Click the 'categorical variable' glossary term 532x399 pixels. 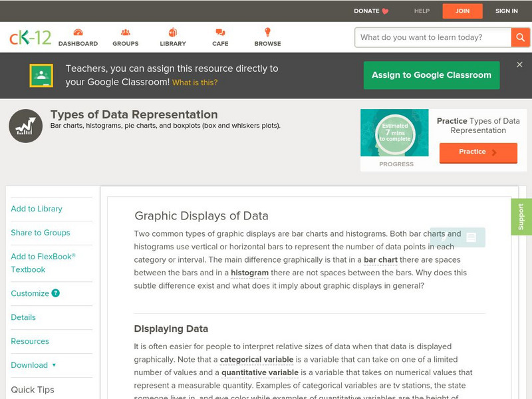point(257,360)
